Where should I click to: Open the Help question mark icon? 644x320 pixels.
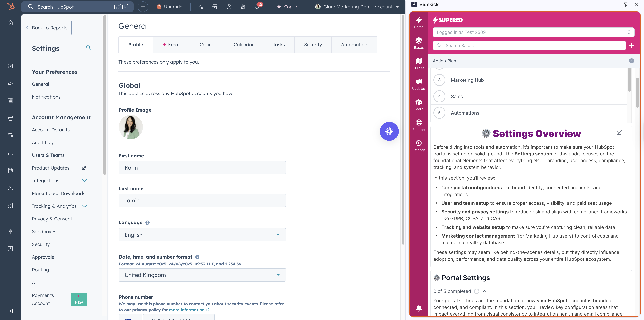coord(229,7)
